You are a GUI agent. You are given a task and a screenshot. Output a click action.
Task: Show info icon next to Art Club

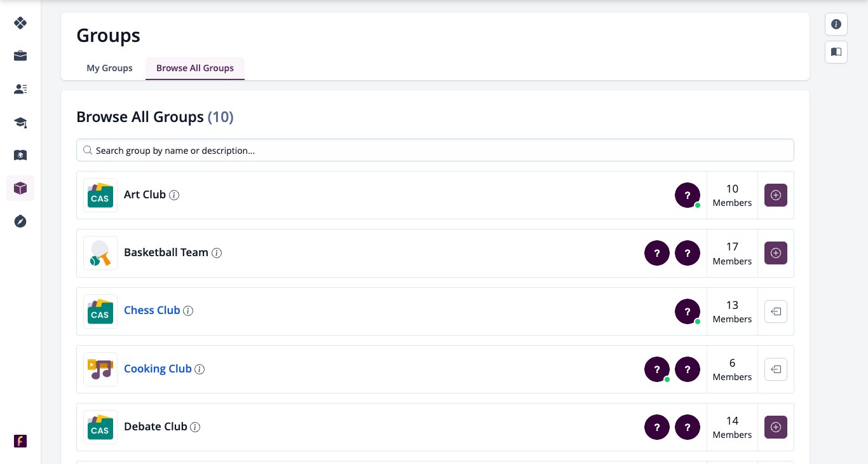(174, 195)
